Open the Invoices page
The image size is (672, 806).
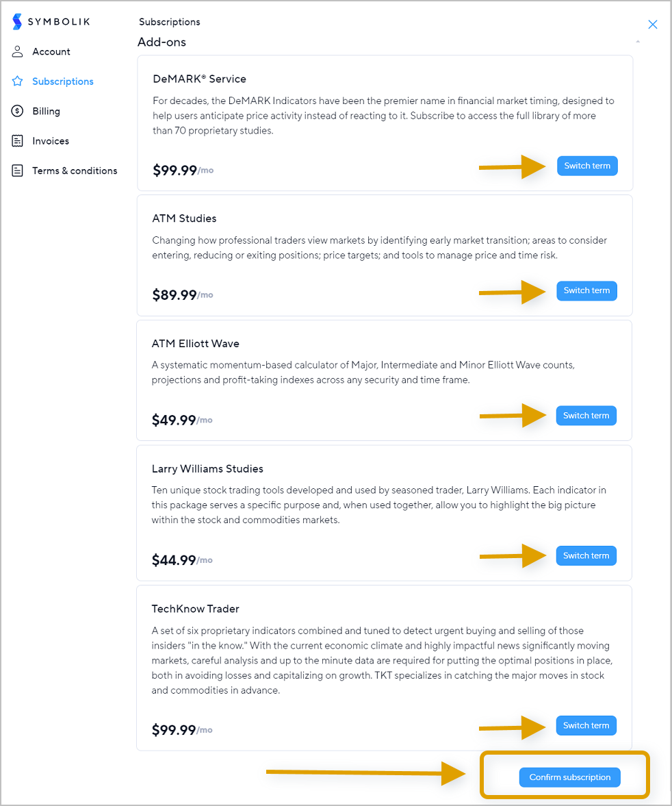[x=51, y=141]
